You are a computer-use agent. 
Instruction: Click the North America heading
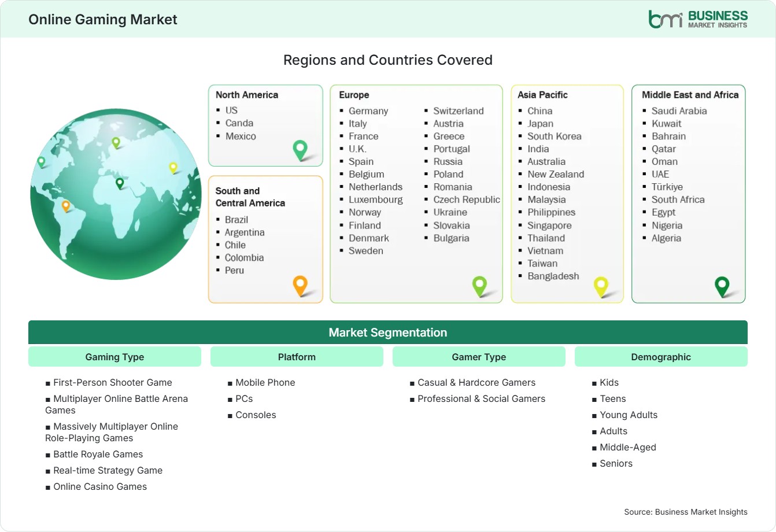(247, 95)
